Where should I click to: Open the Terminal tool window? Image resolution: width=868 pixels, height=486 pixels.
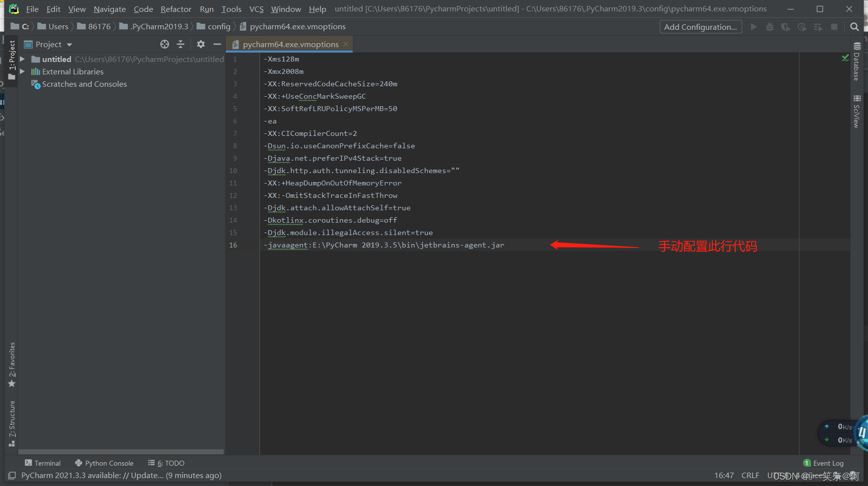point(43,463)
